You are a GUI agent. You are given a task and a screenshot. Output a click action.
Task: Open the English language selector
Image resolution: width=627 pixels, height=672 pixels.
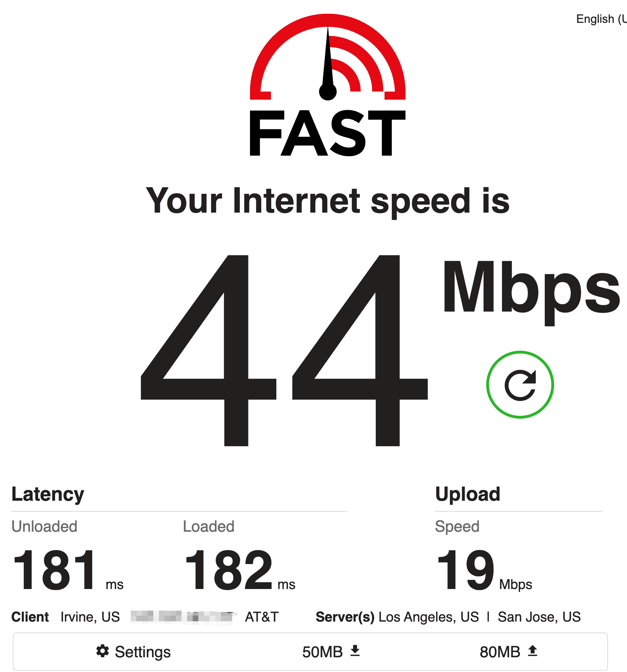click(x=601, y=19)
